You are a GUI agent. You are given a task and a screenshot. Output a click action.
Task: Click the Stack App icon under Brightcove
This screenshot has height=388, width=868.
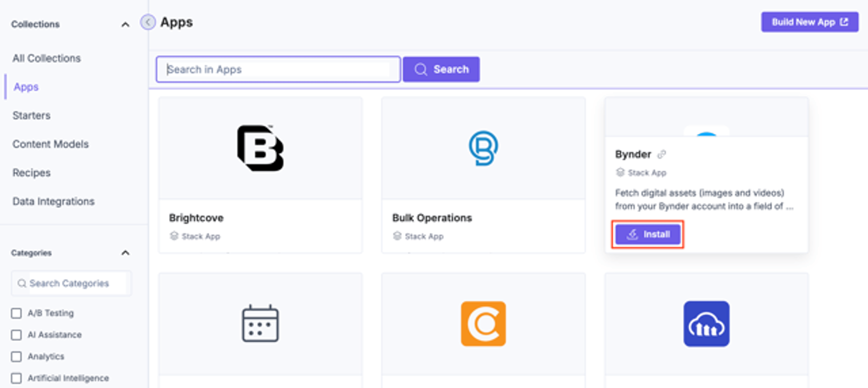(x=174, y=236)
